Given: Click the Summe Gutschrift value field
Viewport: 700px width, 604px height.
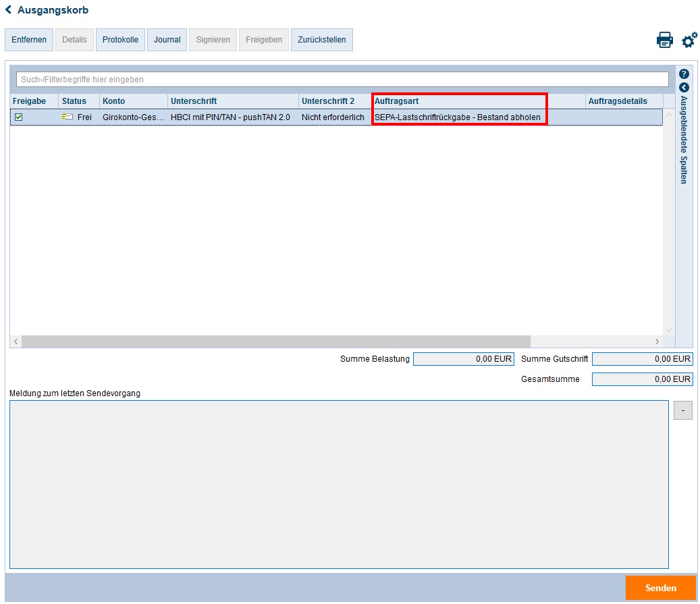Looking at the screenshot, I should 643,359.
